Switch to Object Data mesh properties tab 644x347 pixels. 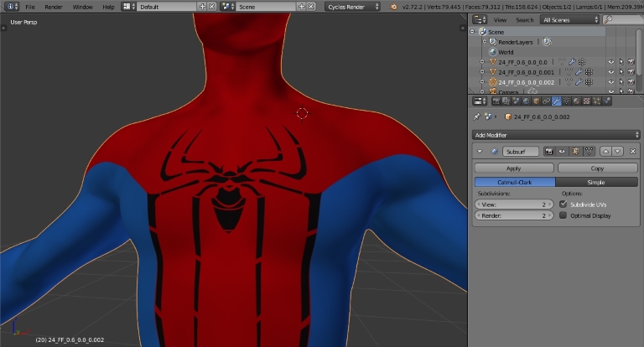(566, 101)
